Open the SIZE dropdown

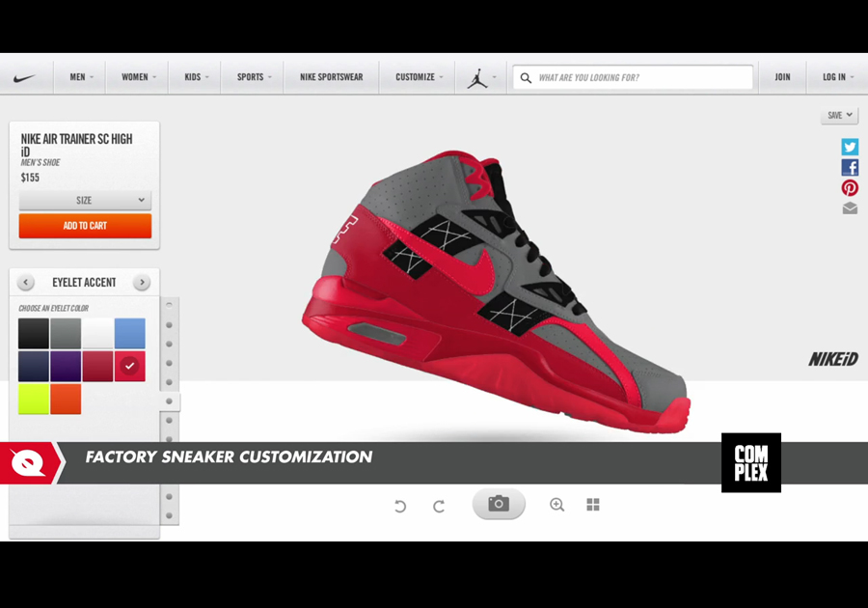coord(85,200)
